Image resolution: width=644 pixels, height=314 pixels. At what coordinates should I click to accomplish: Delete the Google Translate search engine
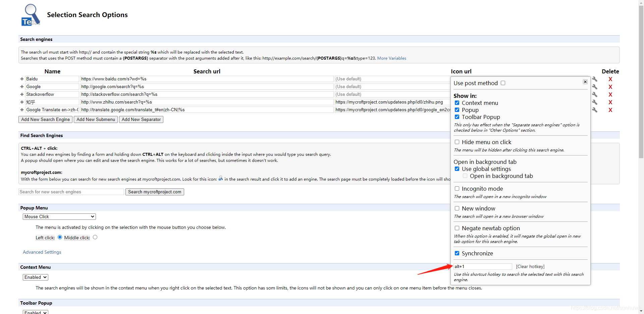pyautogui.click(x=610, y=110)
